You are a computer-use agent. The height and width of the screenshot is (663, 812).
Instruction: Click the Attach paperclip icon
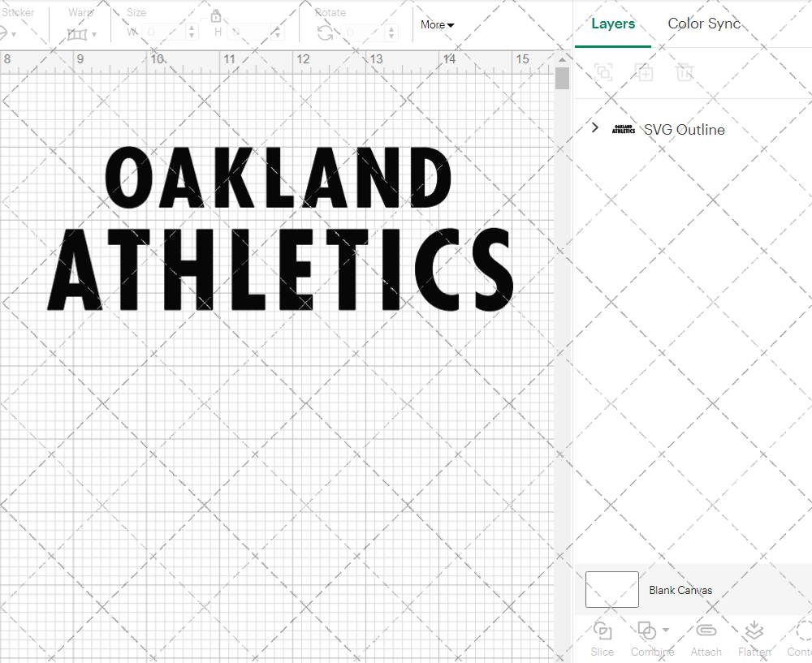[706, 631]
